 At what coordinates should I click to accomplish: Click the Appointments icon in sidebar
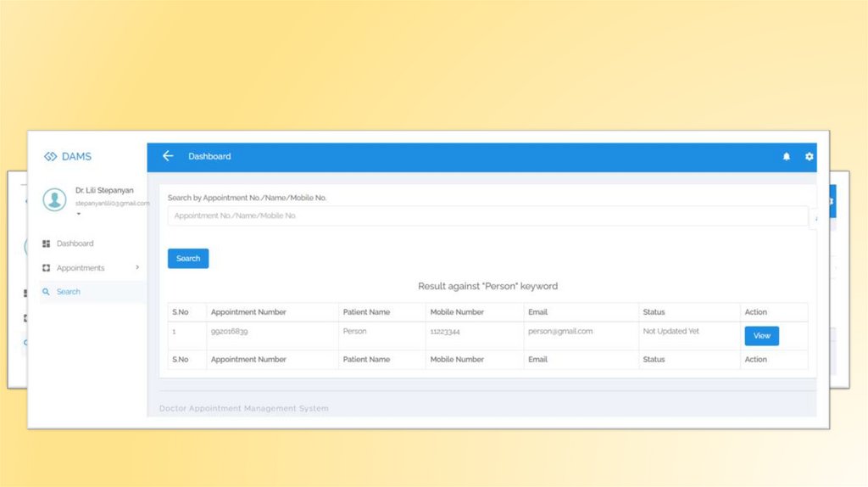(47, 268)
